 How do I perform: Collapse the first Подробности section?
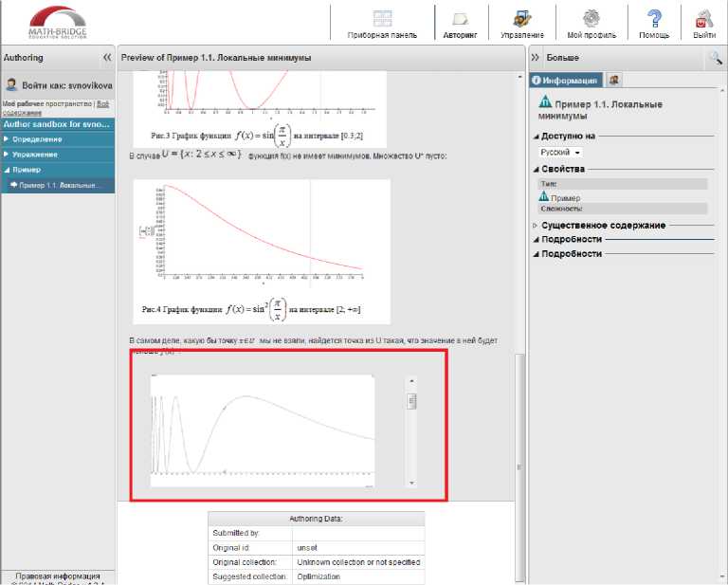(x=536, y=240)
